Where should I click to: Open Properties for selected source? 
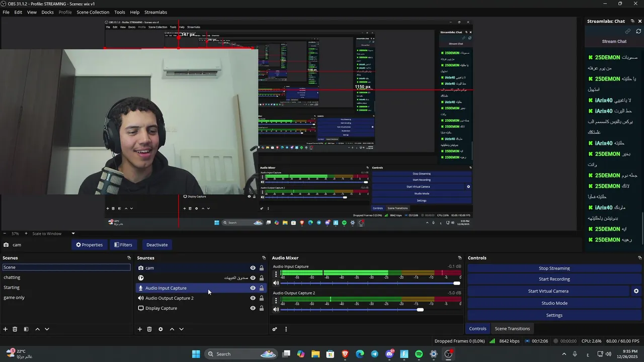(x=90, y=245)
